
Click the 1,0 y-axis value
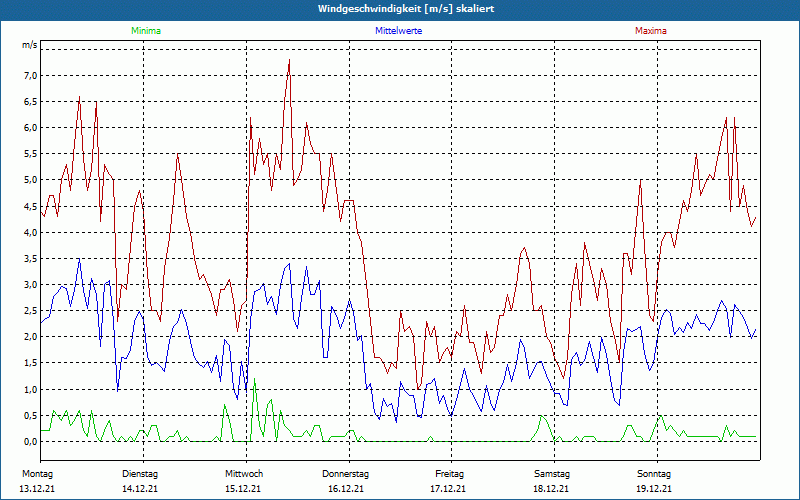31,389
